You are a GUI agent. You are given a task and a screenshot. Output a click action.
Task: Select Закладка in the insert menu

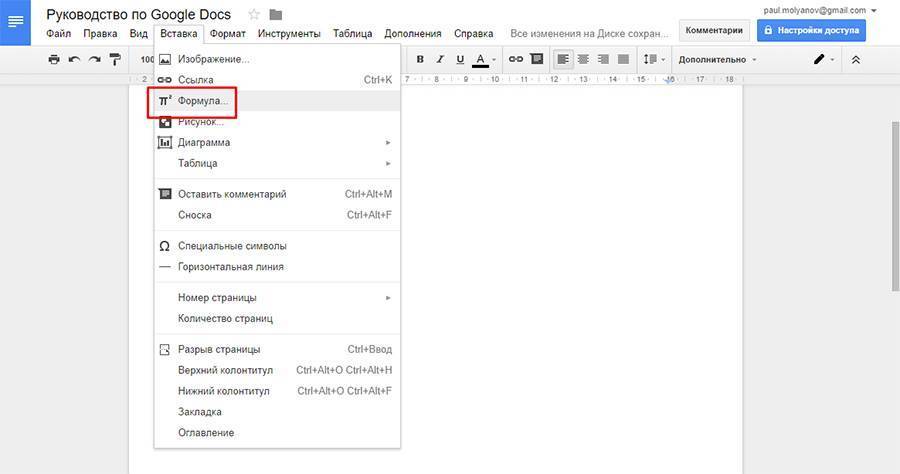(277, 411)
